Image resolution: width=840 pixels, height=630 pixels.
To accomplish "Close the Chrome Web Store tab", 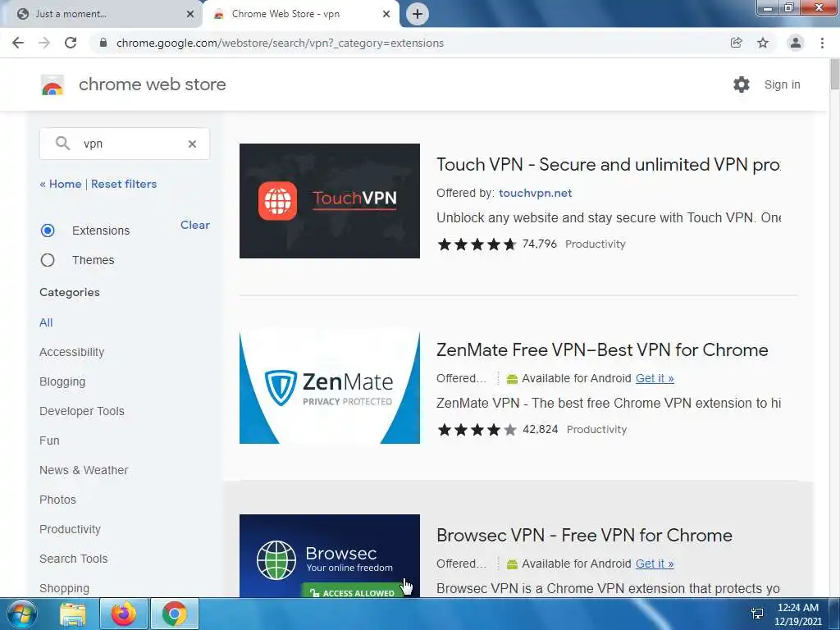I will tap(386, 14).
